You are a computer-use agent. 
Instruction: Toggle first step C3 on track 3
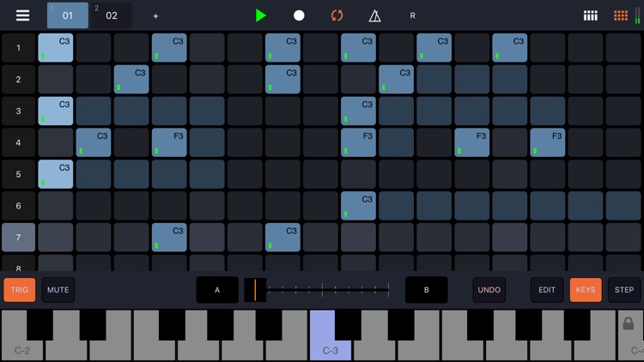point(56,112)
